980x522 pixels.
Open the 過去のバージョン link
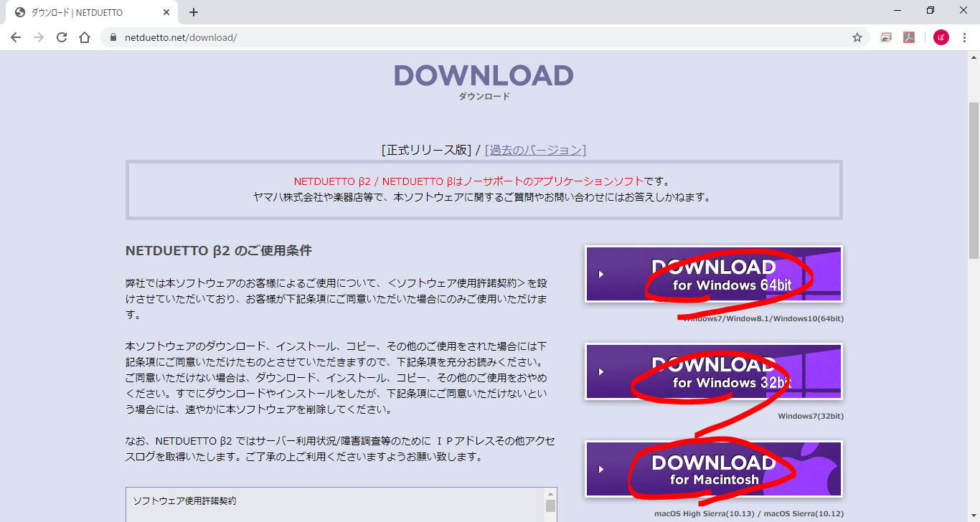(x=535, y=150)
